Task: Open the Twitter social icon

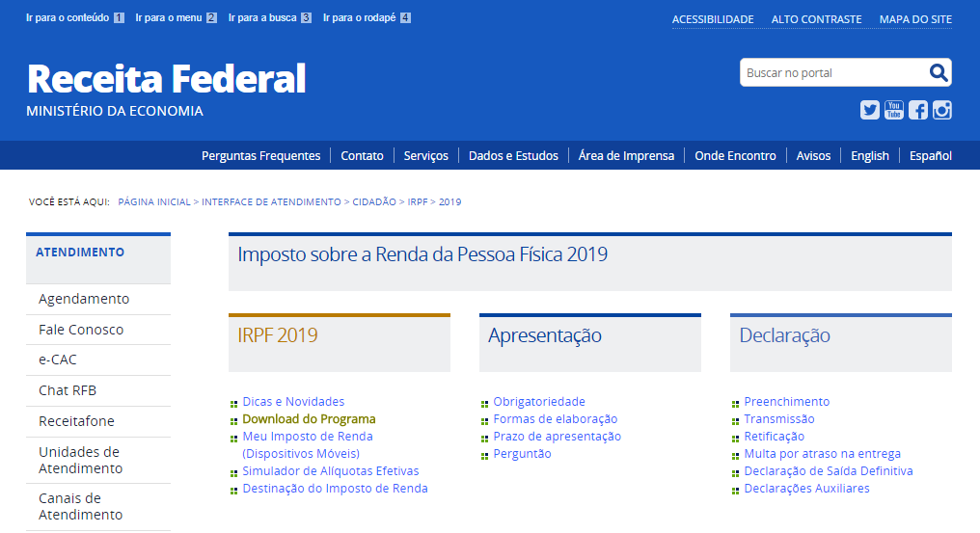Action: tap(869, 110)
